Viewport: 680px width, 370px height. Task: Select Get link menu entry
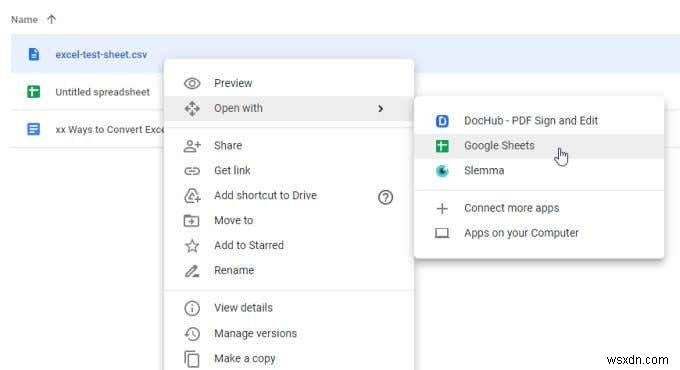coord(289,171)
